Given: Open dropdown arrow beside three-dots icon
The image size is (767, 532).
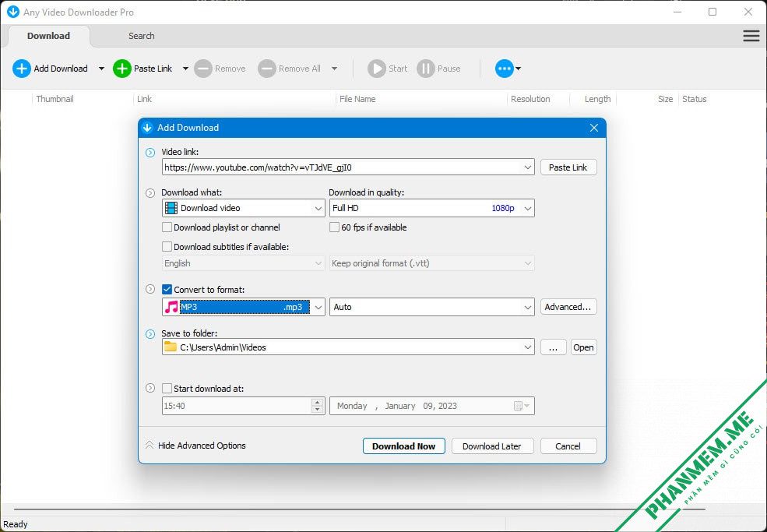Looking at the screenshot, I should coord(518,69).
